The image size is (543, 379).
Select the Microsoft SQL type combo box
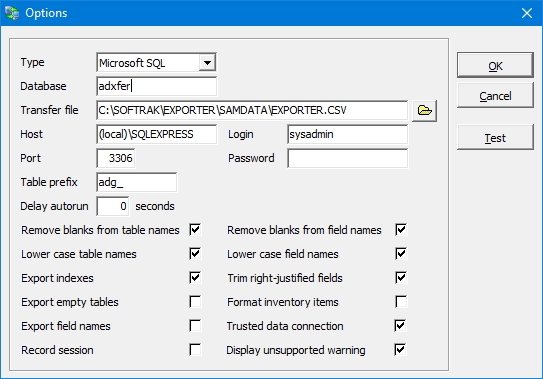(x=157, y=63)
